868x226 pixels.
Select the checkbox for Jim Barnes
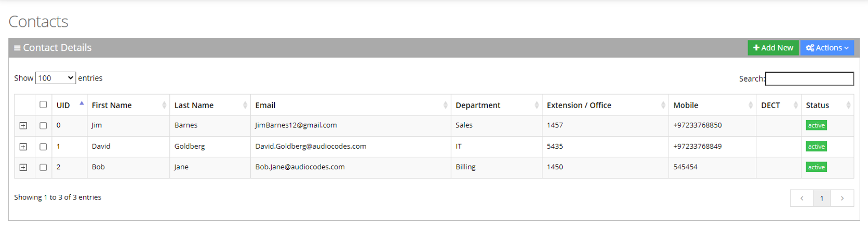(x=43, y=126)
